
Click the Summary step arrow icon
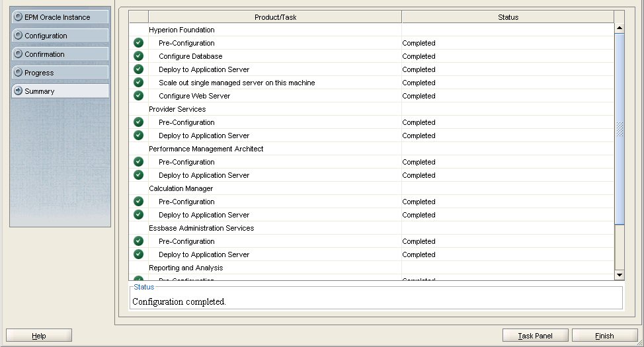pyautogui.click(x=18, y=91)
